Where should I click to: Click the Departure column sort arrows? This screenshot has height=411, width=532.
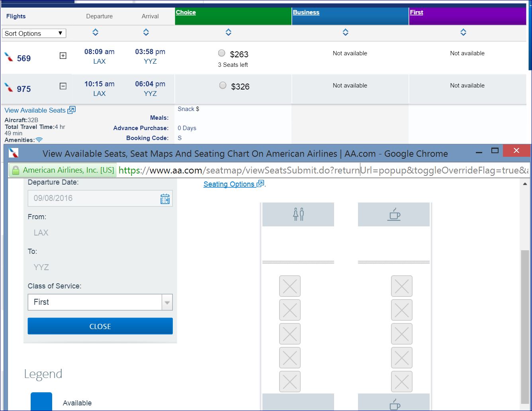click(95, 32)
